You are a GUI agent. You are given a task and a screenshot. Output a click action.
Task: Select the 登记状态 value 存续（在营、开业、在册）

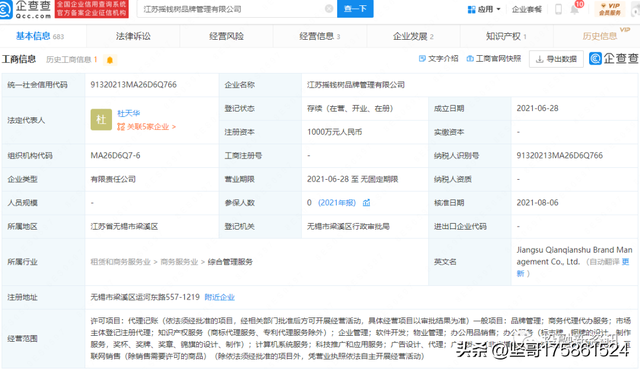point(350,108)
